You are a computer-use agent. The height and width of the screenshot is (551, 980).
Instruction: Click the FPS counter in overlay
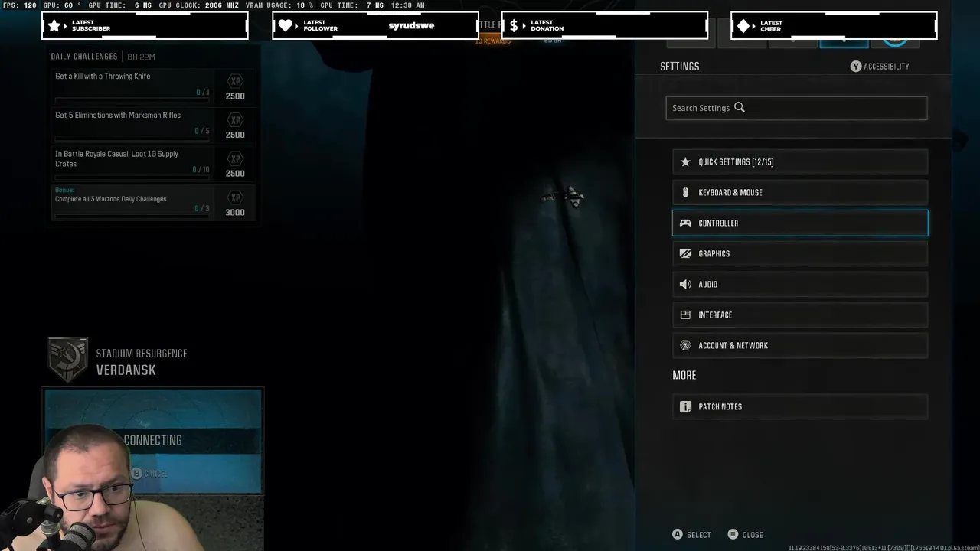pos(20,5)
